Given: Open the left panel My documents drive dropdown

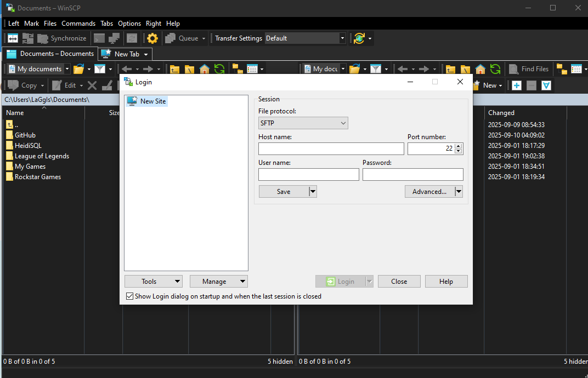Looking at the screenshot, I should (67, 69).
